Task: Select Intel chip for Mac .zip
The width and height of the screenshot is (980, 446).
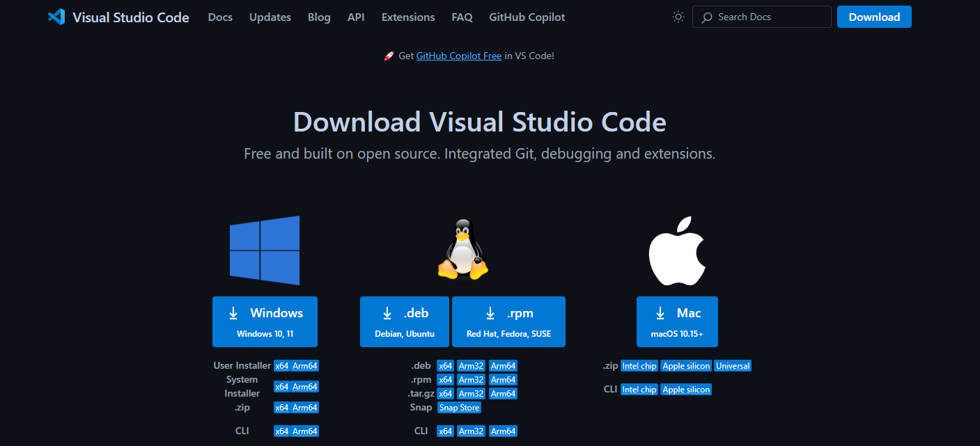Action: pos(639,366)
